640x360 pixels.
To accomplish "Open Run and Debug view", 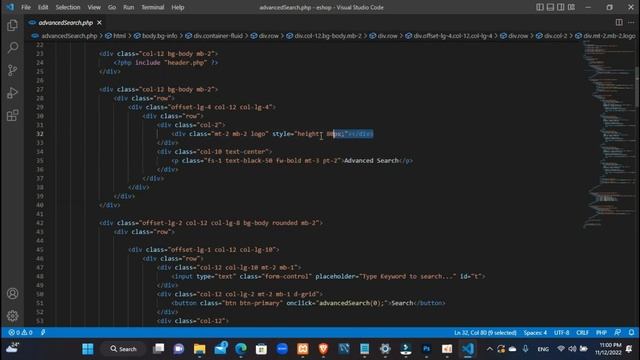I will [12, 93].
